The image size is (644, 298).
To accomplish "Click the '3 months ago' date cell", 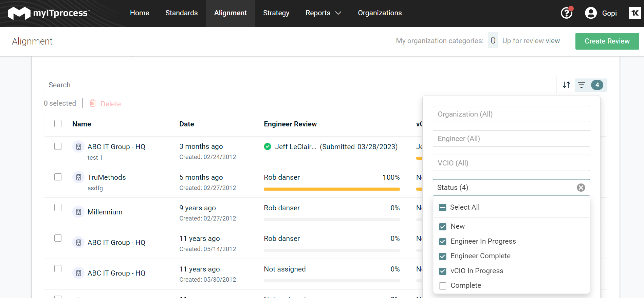I will click(x=201, y=146).
